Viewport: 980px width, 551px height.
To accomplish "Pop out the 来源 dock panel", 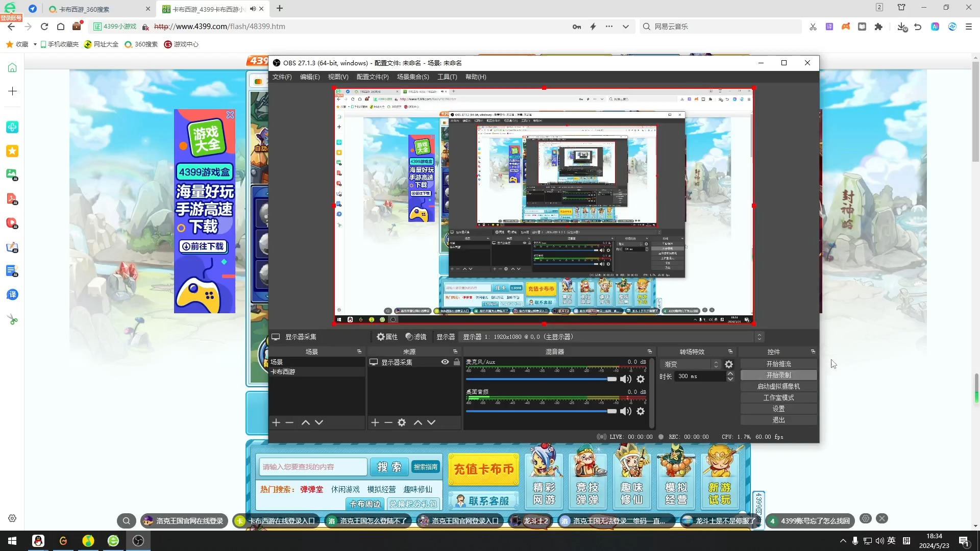I will [455, 352].
